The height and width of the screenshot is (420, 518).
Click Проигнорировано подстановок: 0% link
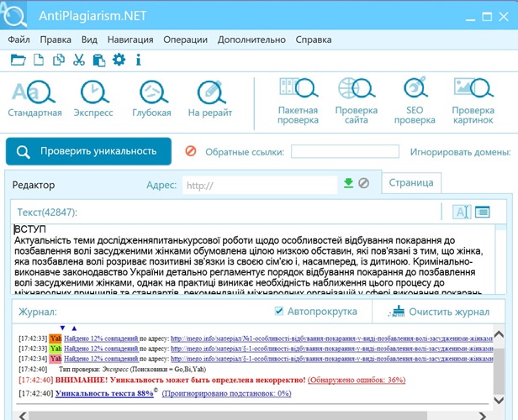(226, 393)
